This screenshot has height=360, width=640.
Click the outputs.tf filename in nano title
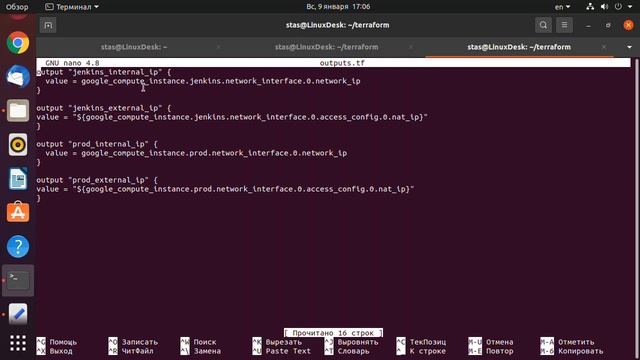[x=342, y=63]
